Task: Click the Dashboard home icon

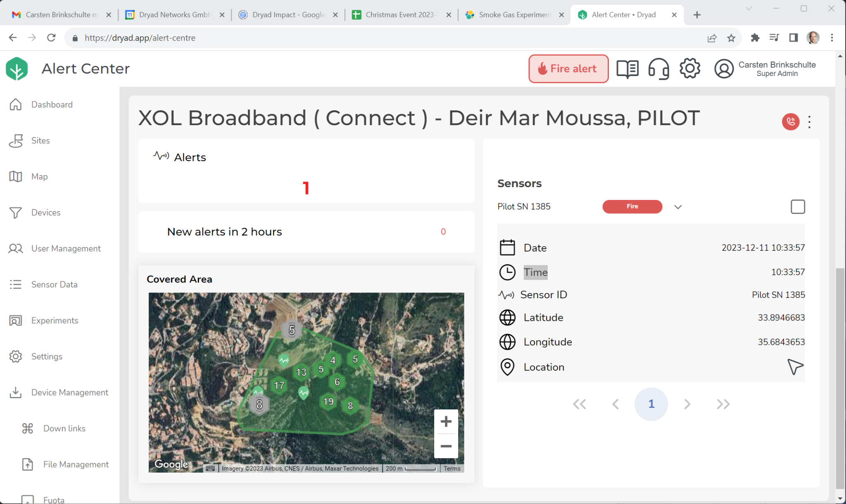Action: (16, 105)
